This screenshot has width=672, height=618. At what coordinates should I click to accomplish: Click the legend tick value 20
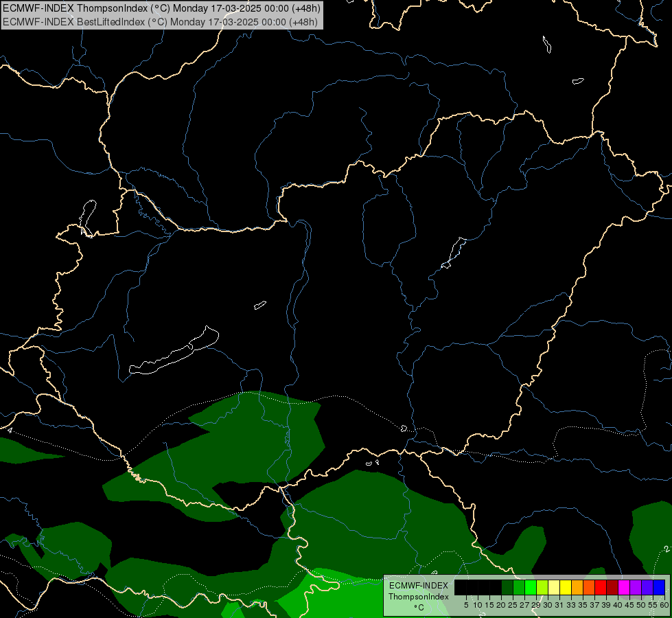501,605
